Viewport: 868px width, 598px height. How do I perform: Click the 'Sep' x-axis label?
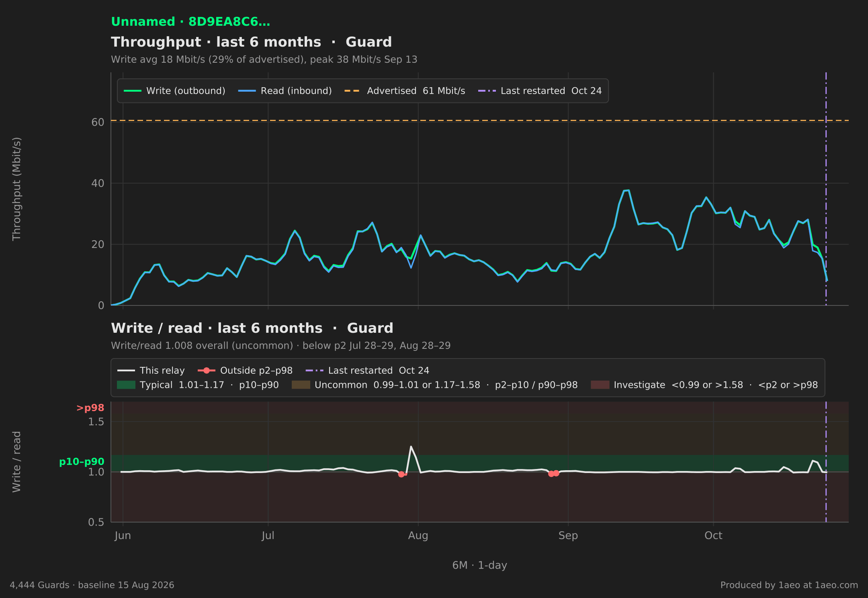coord(568,536)
